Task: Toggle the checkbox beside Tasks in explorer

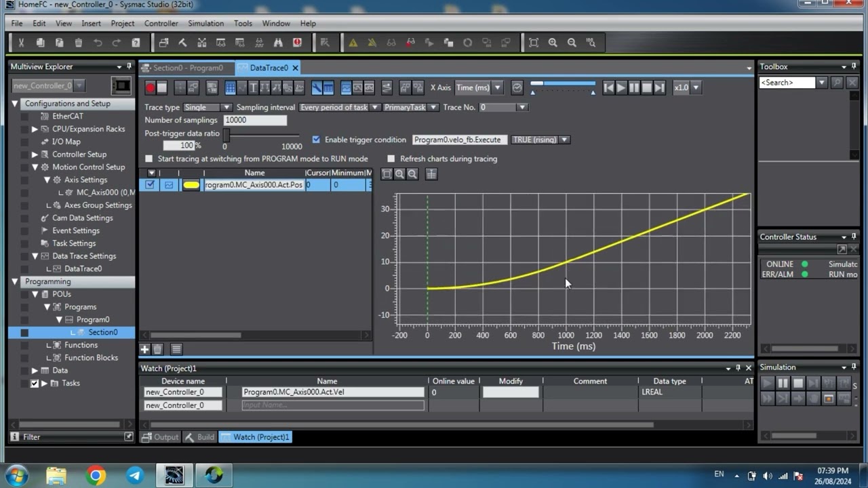Action: pyautogui.click(x=35, y=383)
